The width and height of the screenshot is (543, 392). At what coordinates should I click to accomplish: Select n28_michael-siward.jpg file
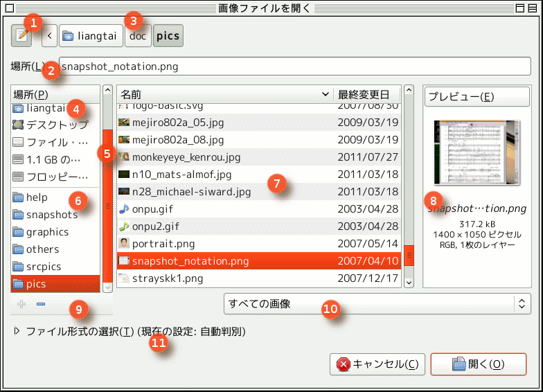[x=259, y=191]
